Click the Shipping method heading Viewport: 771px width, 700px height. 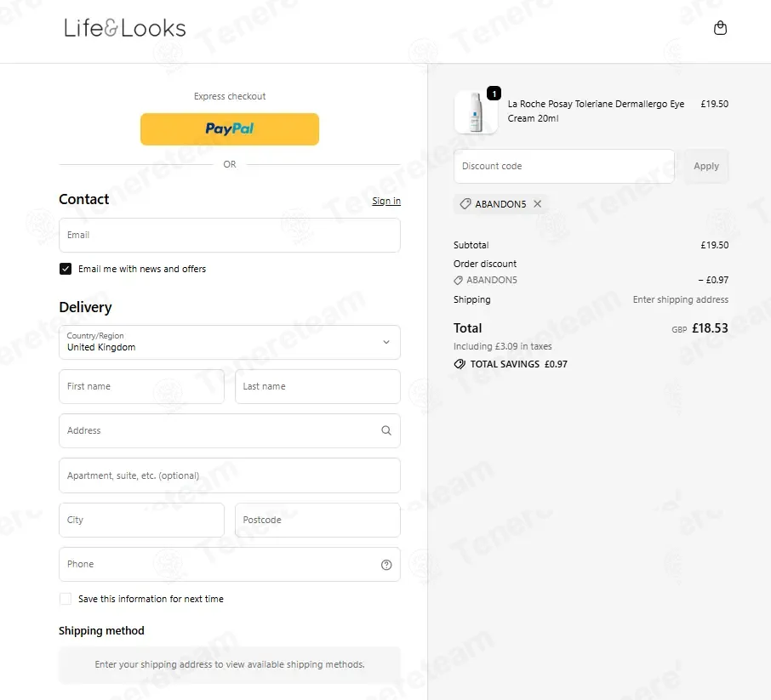click(x=101, y=631)
